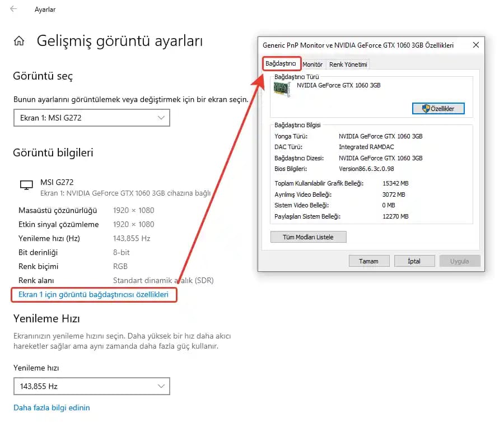Viewport: 504px width, 426px height.
Task: Click the back arrow in Settings
Action: [13, 9]
